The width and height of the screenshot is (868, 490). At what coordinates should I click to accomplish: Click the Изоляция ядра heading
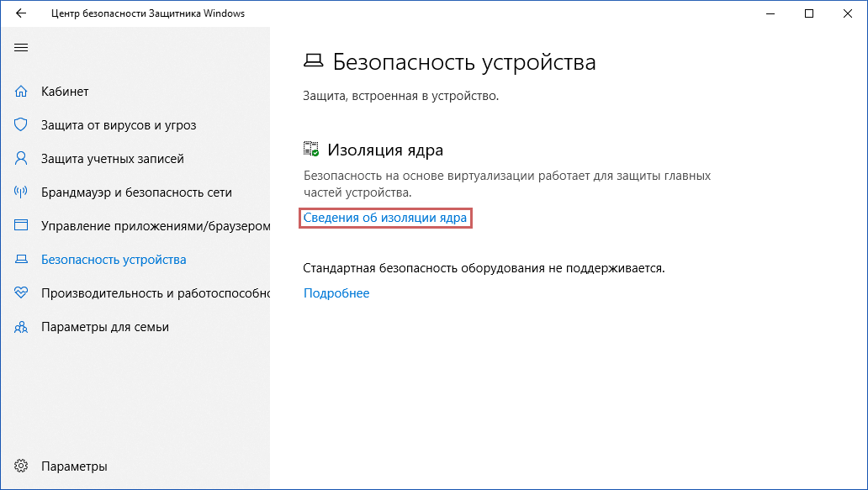point(385,150)
